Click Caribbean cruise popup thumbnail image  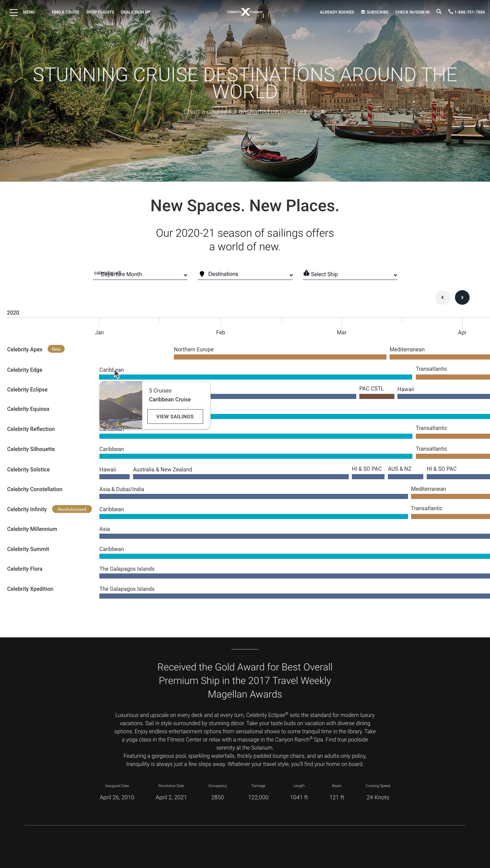pos(121,405)
